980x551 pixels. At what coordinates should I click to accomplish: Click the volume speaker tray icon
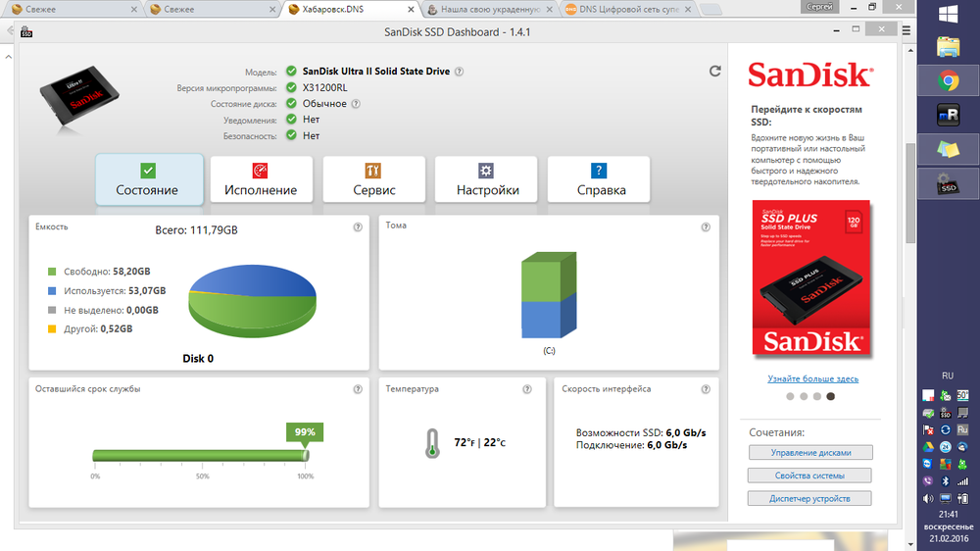[x=928, y=498]
